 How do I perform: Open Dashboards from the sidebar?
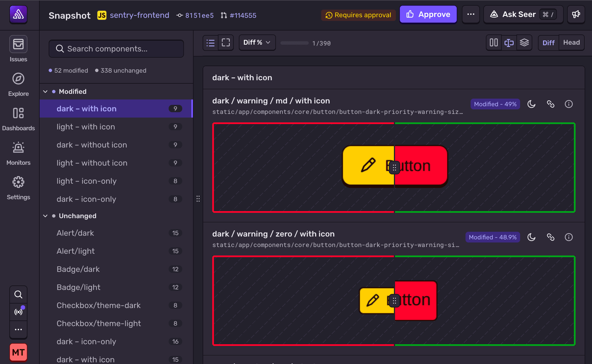18,119
